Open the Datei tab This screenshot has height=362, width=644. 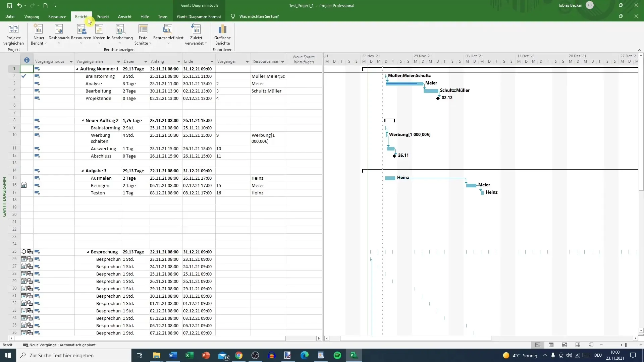click(10, 16)
